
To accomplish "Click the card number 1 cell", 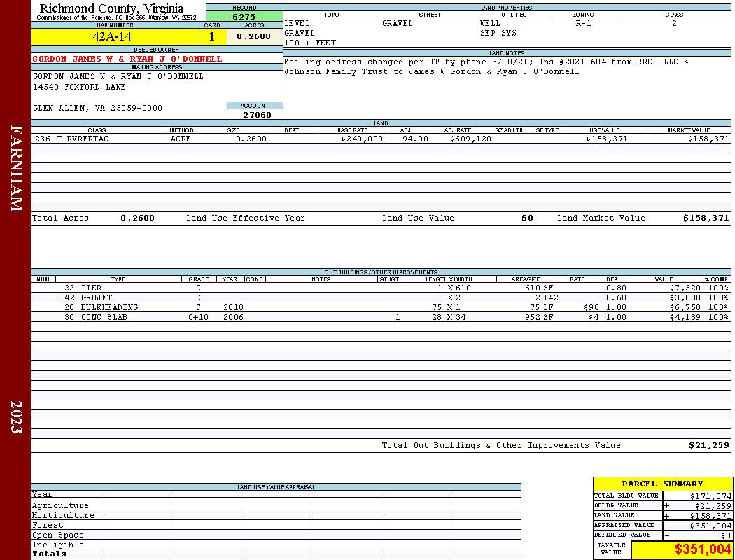I will tap(212, 37).
